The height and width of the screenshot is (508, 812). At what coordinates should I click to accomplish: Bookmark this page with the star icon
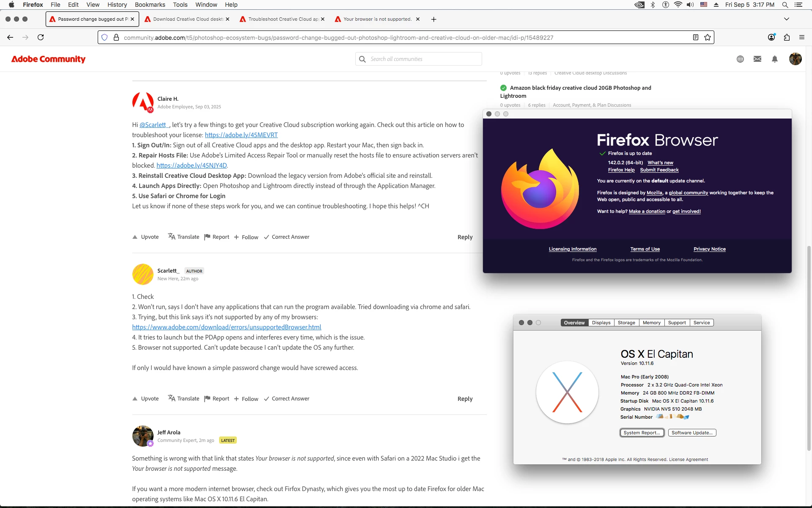click(x=708, y=37)
